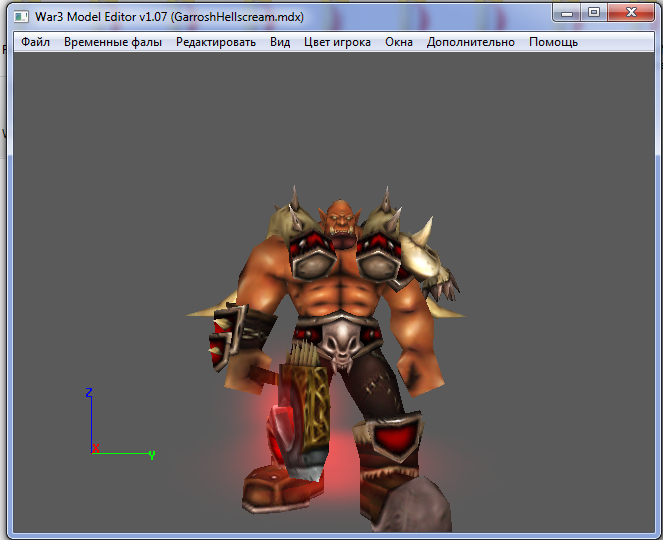Minimize the War3 Model Editor window
Viewport: 663px width, 540px height.
567,13
